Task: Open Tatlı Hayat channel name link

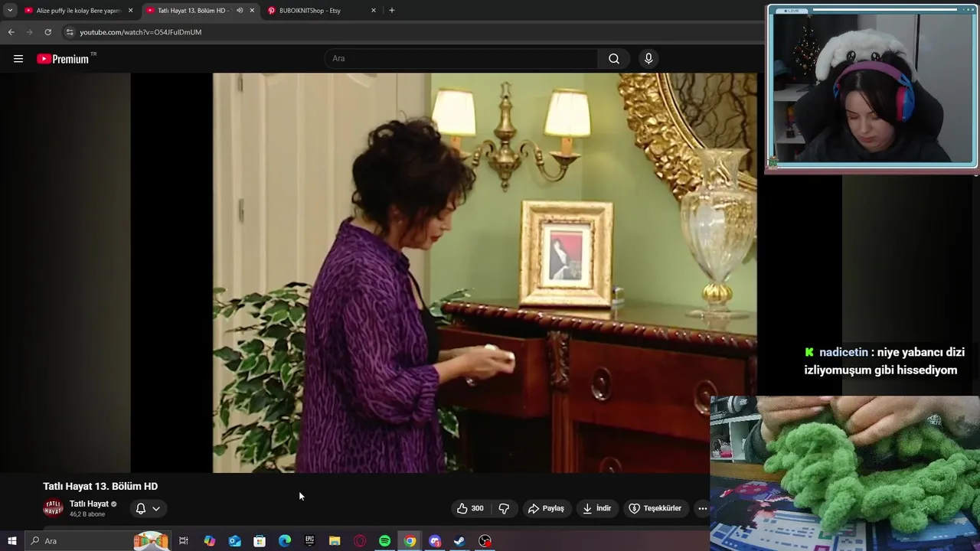Action: pos(89,504)
